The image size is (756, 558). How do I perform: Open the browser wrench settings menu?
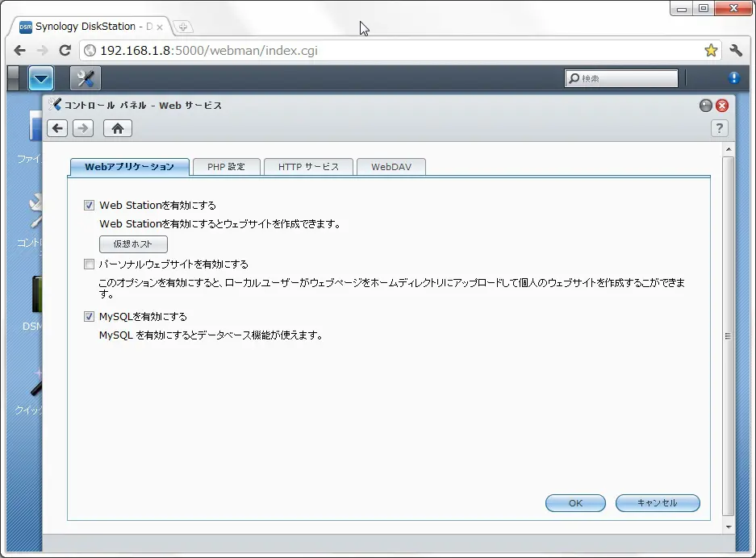(x=736, y=50)
